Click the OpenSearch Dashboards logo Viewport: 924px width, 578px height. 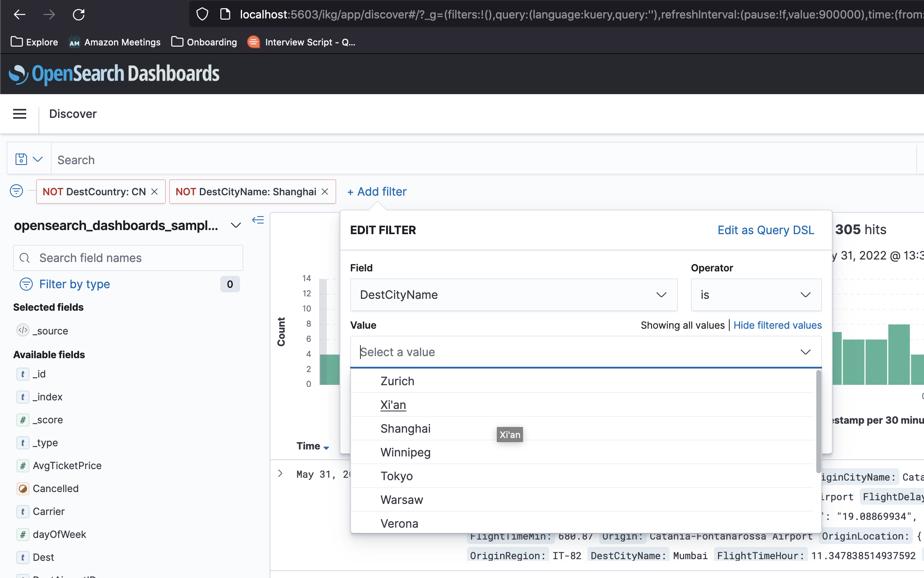[114, 74]
